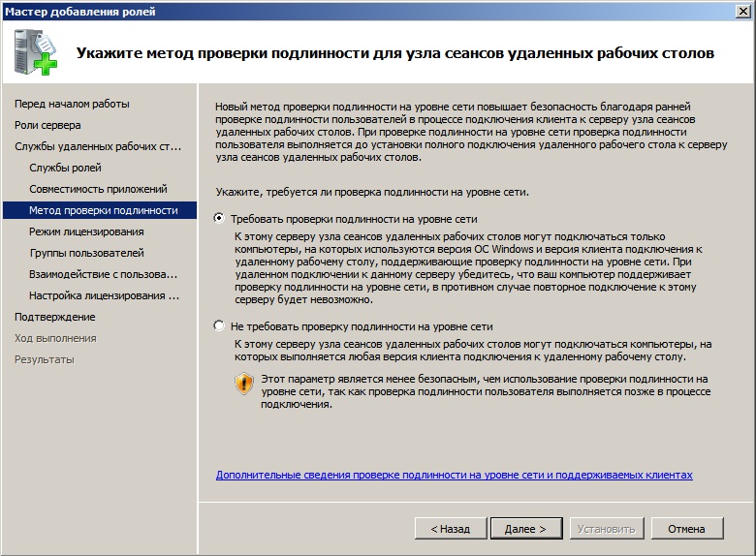Click the 'Отмена' button

pyautogui.click(x=687, y=529)
